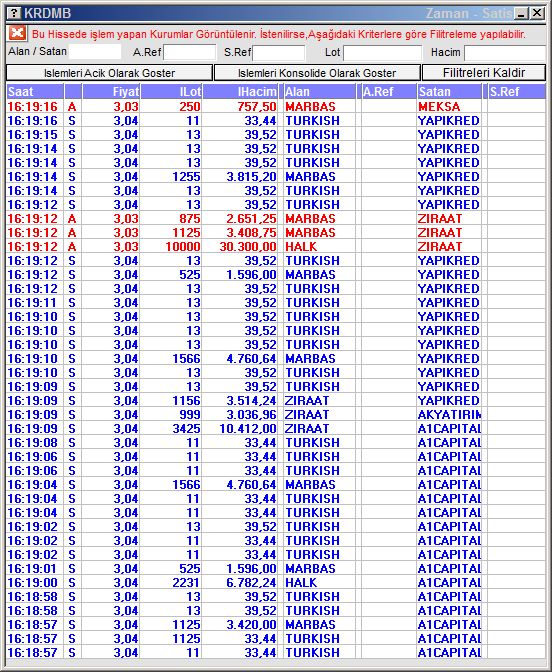Viewport: 552px width, 672px height.
Task: Select volume 3.514,24
Action: [240, 401]
